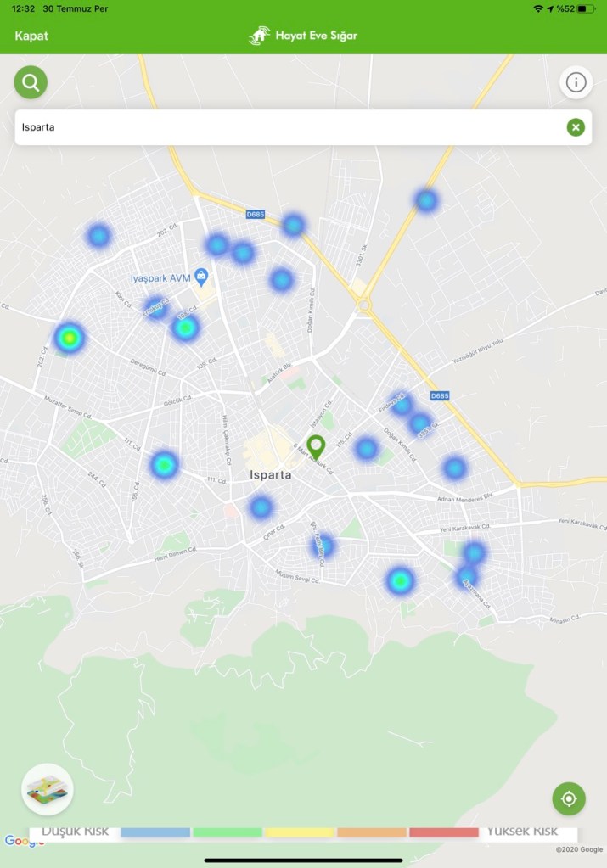Select the blue low-risk legend swatch
Viewport: 607px width, 868px height.
tap(155, 832)
